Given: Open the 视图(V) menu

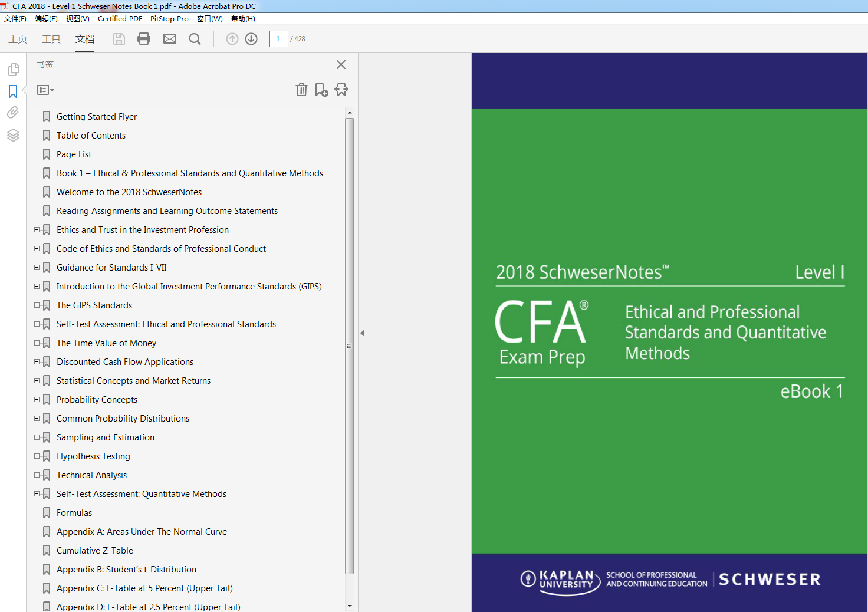Looking at the screenshot, I should pyautogui.click(x=78, y=19).
